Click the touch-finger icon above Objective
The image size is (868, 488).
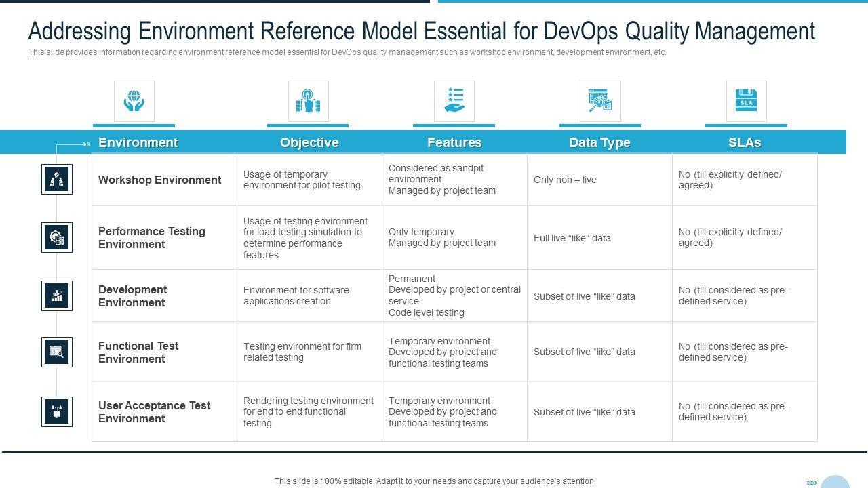click(308, 102)
